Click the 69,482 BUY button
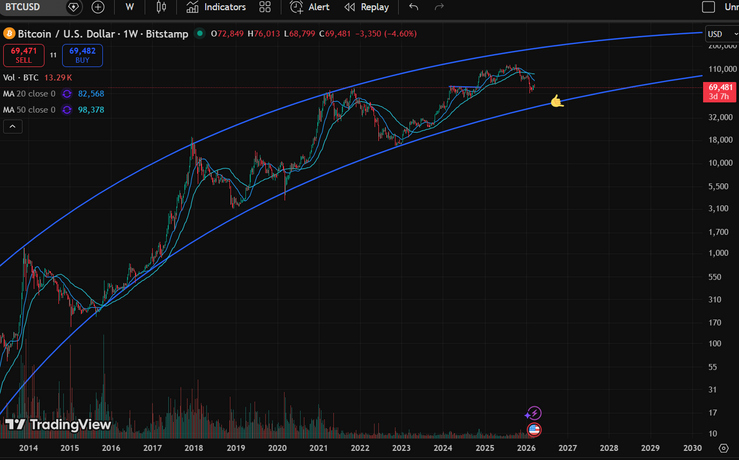 coord(81,56)
